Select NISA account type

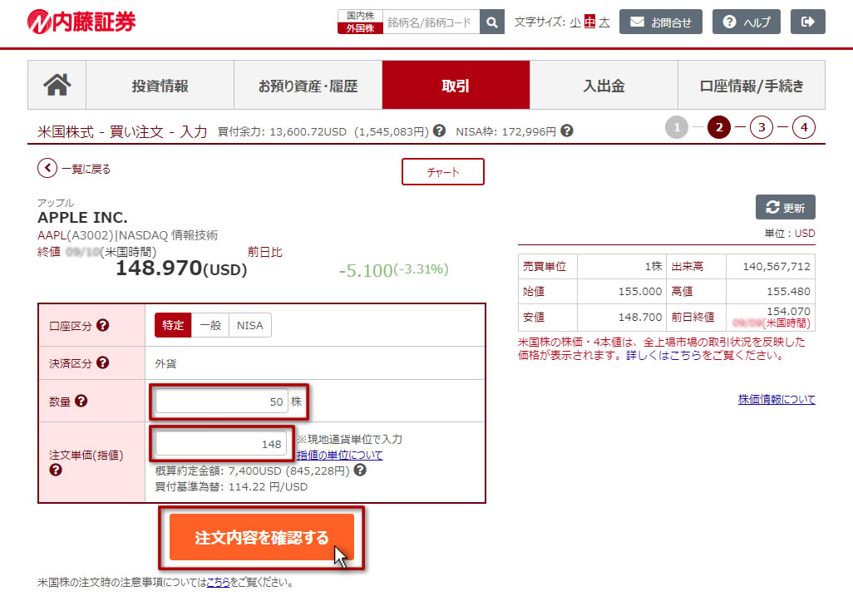click(249, 325)
